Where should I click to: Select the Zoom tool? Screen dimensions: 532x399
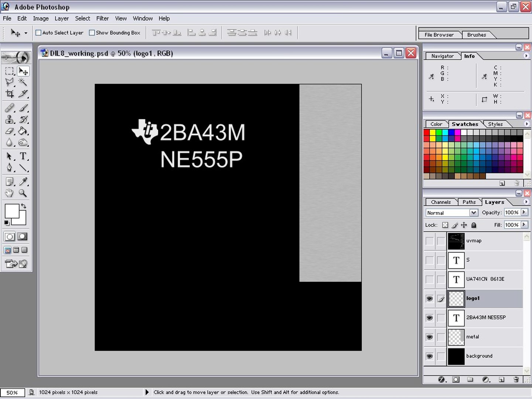click(23, 193)
